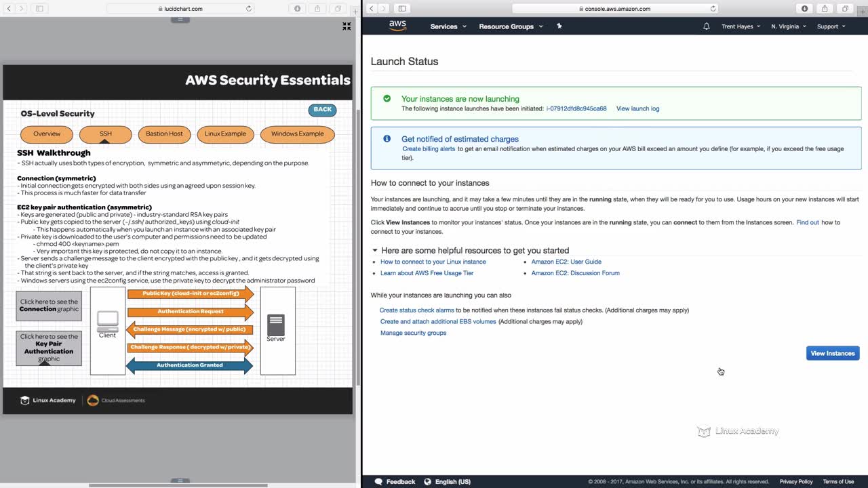Open the share menu in the Lucidchart window
The height and width of the screenshot is (488, 868).
coord(317,9)
